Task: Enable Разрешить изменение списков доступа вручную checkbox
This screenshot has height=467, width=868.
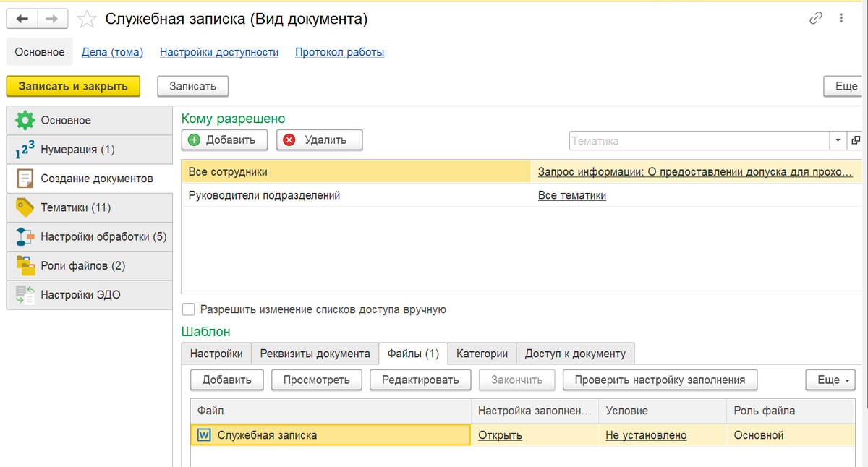Action: click(x=189, y=309)
